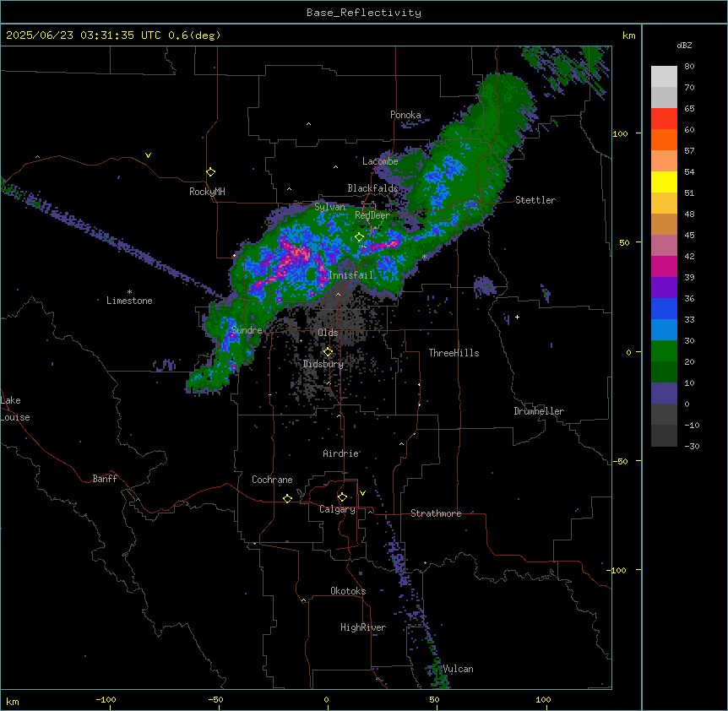Click the RedDeer city label
This screenshot has height=711, width=728.
coord(372,215)
